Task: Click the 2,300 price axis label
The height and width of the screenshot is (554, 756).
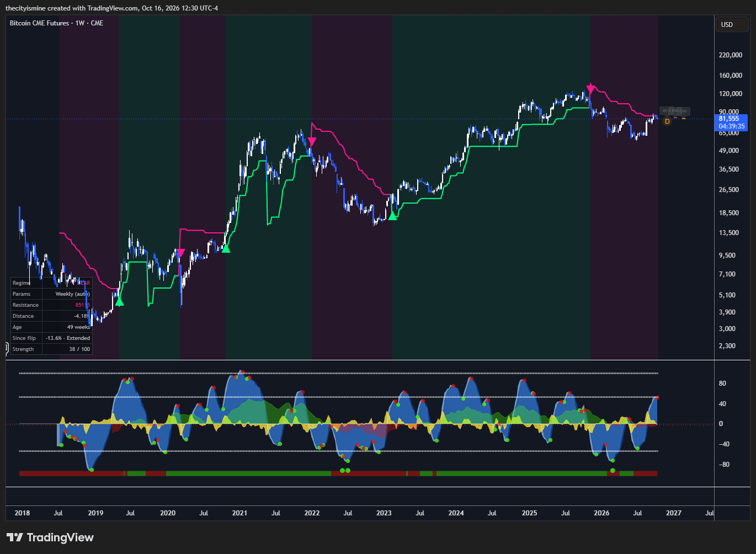Action: 727,346
